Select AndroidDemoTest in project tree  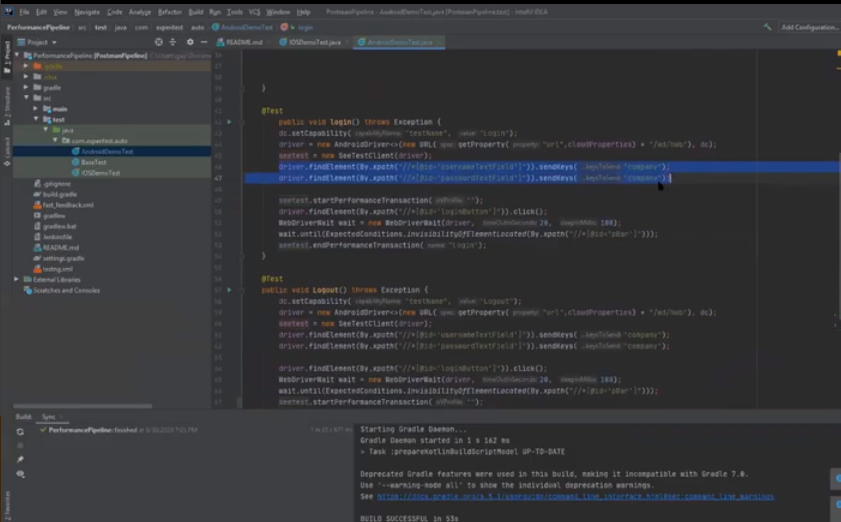(x=107, y=151)
